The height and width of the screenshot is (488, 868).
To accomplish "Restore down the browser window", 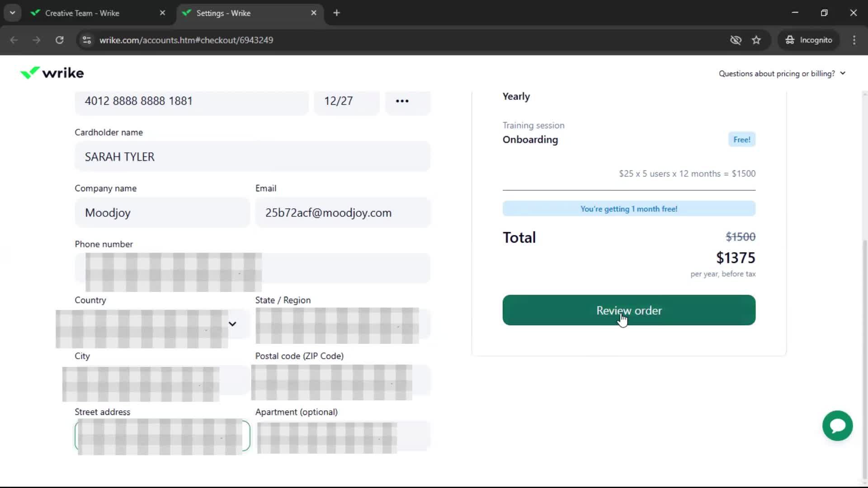I will coord(824,13).
